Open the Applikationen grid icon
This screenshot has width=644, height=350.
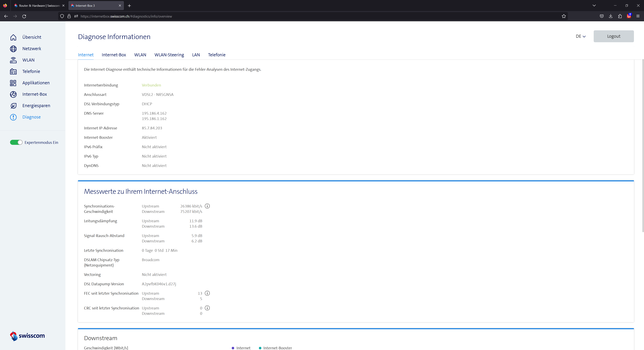(x=13, y=83)
